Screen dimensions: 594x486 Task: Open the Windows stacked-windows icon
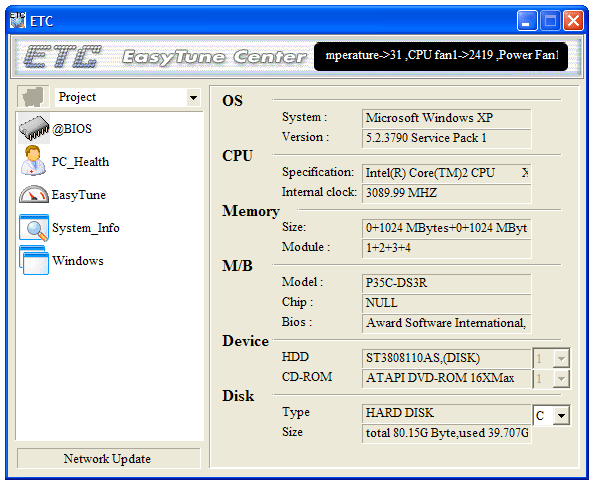34,261
